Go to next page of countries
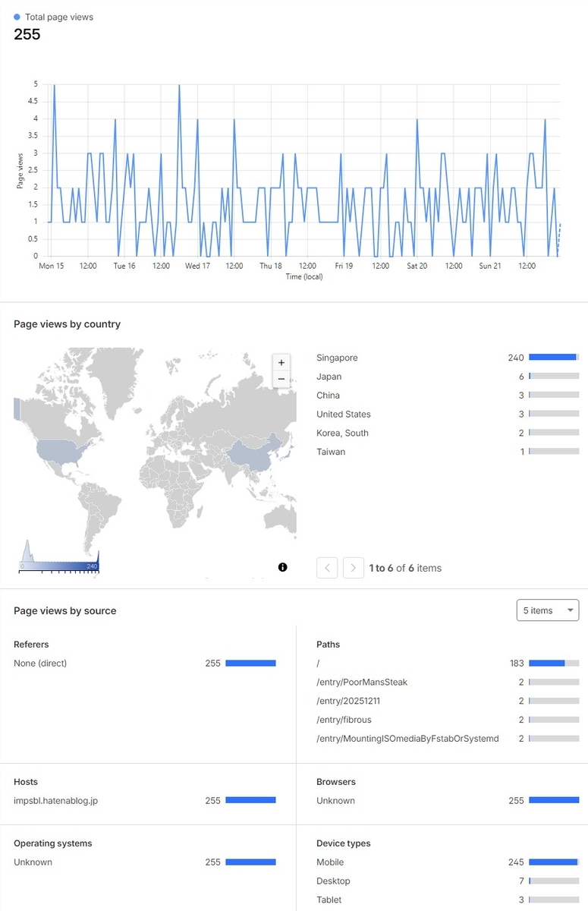This screenshot has height=911, width=588. [354, 568]
